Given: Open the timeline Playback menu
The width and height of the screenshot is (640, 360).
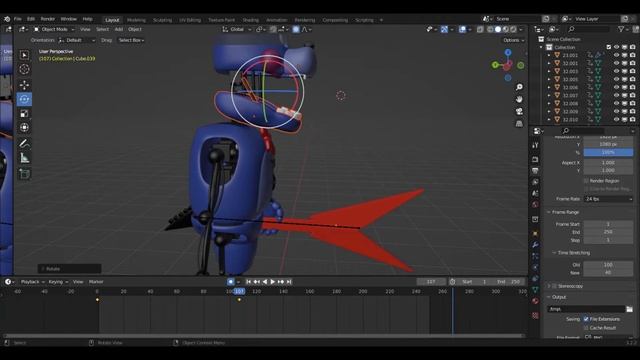Looking at the screenshot, I should [x=33, y=282].
